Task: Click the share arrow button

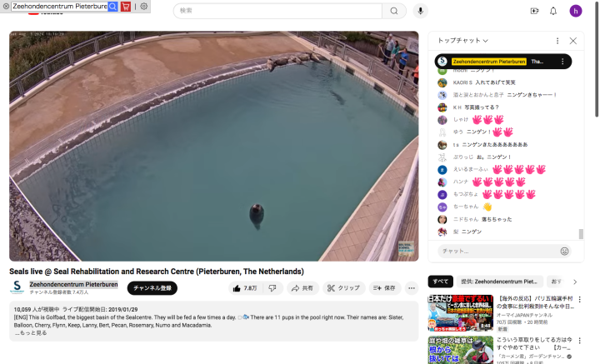Action: (x=302, y=288)
